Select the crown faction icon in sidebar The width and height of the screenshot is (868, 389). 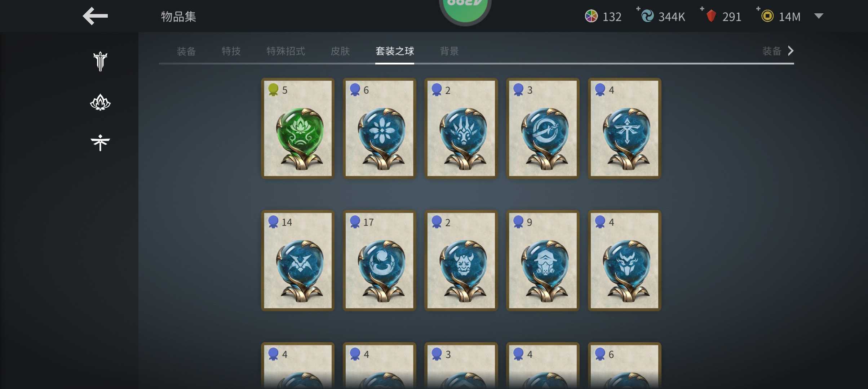(x=100, y=62)
